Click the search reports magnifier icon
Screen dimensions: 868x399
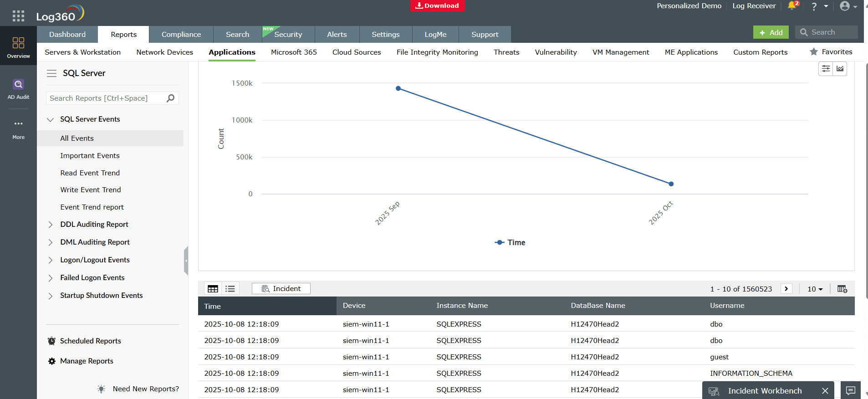click(171, 98)
